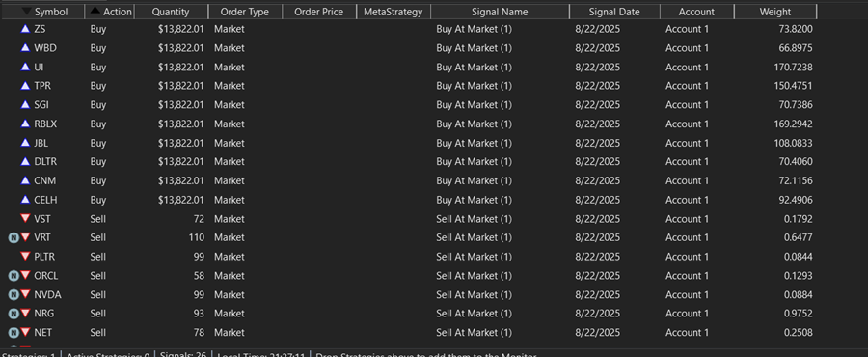Click the N badge icon next to VRT

(x=14, y=238)
